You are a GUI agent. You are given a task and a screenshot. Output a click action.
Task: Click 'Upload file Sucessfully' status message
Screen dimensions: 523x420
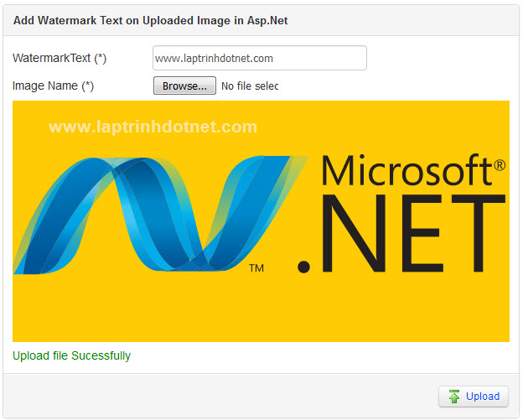71,355
